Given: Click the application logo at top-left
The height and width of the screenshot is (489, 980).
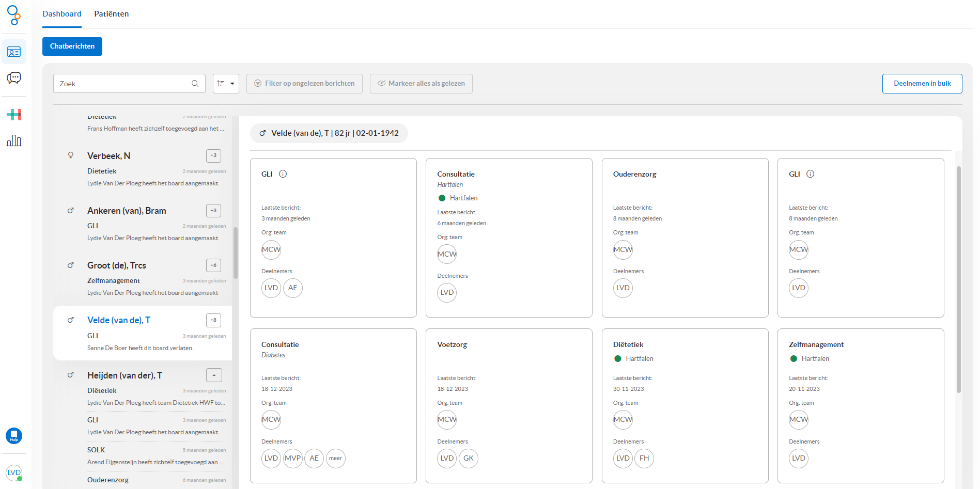Looking at the screenshot, I should (14, 15).
